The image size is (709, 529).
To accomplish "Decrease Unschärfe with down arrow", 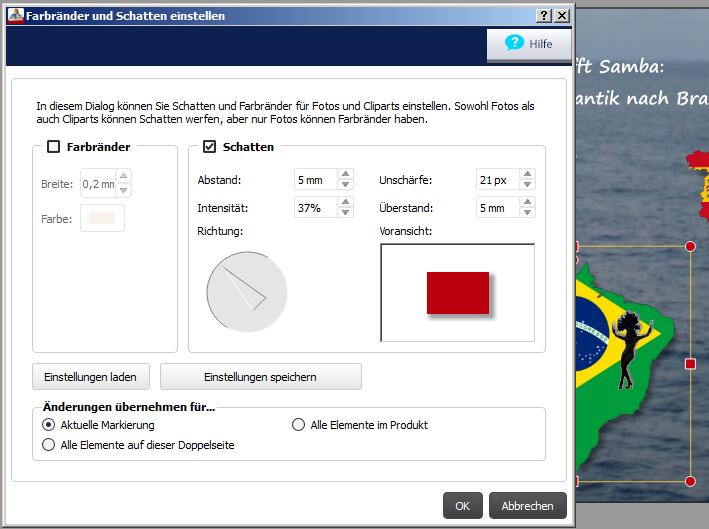I will (x=527, y=184).
